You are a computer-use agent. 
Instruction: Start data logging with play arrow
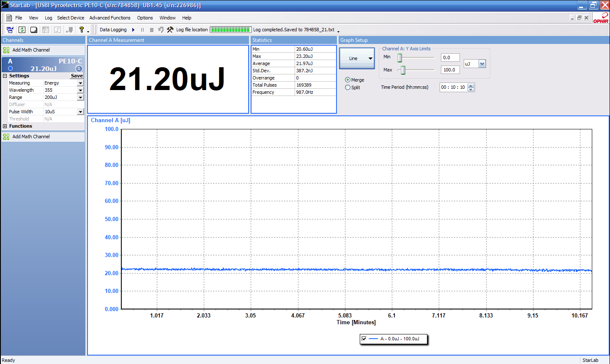[x=133, y=30]
